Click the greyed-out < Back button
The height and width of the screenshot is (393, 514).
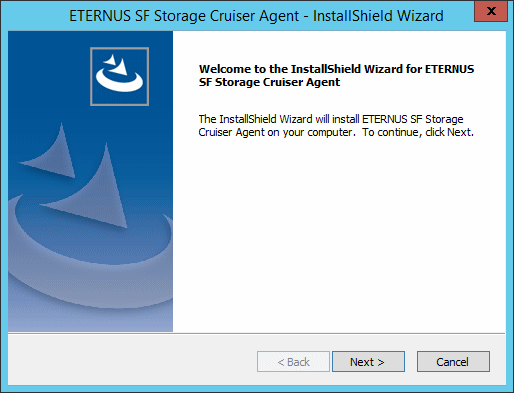(x=293, y=362)
